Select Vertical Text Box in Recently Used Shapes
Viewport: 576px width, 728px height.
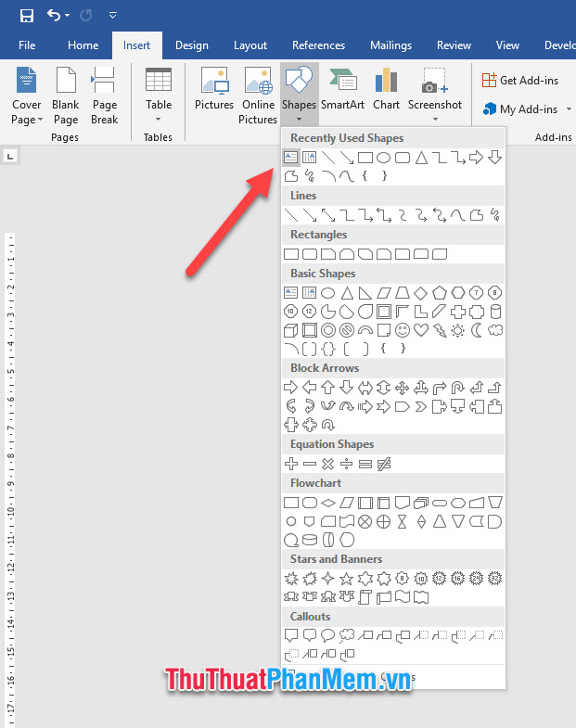310,158
